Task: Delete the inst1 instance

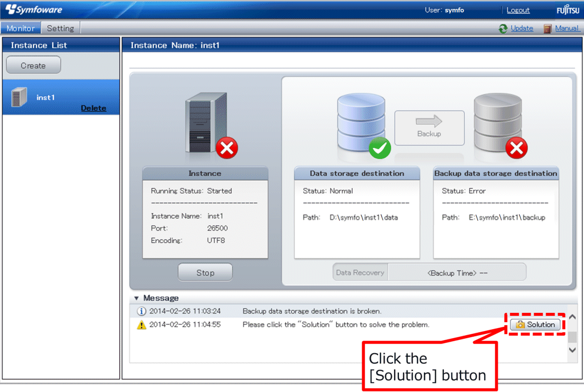Action: 93,108
